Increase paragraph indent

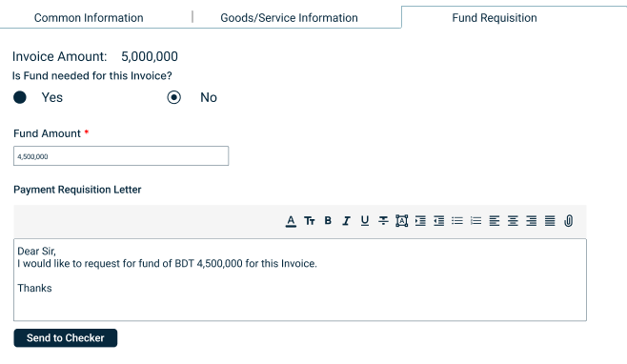pyautogui.click(x=420, y=221)
